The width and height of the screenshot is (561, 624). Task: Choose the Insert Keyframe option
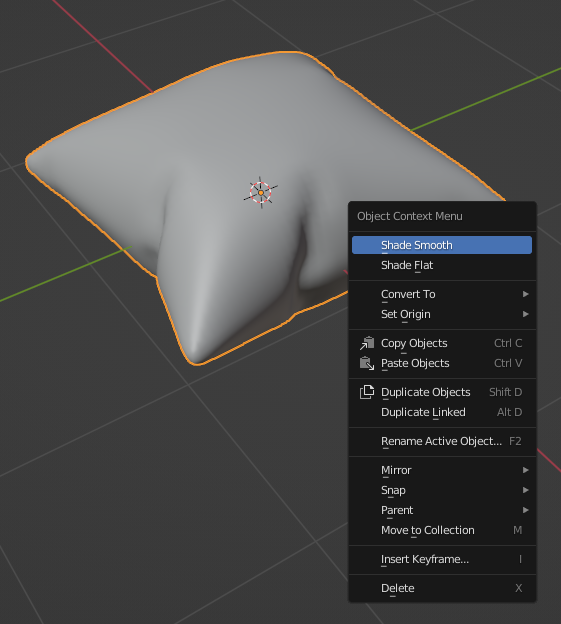442,560
